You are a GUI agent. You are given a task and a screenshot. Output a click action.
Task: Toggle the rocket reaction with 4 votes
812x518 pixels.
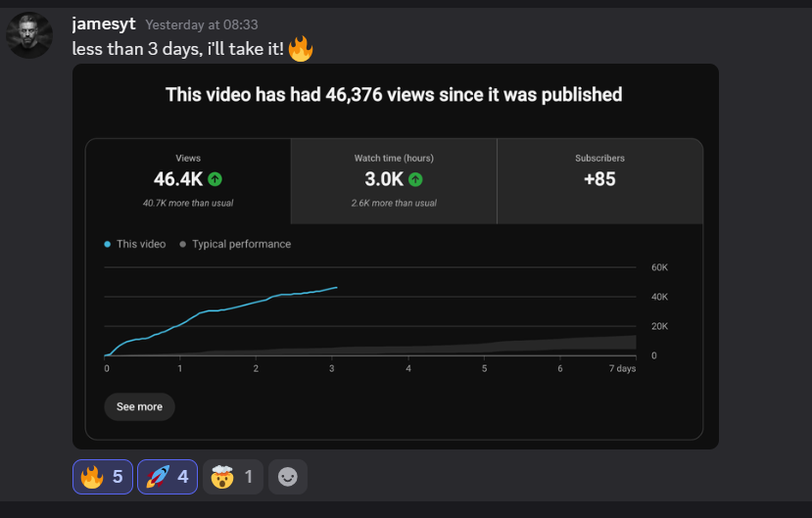pos(167,477)
